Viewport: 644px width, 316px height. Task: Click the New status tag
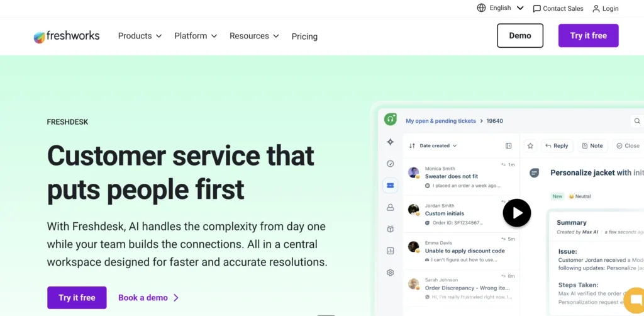(557, 196)
